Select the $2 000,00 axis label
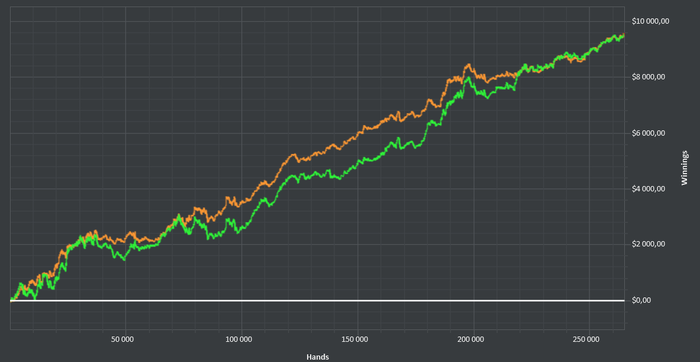The image size is (700, 362). [648, 244]
